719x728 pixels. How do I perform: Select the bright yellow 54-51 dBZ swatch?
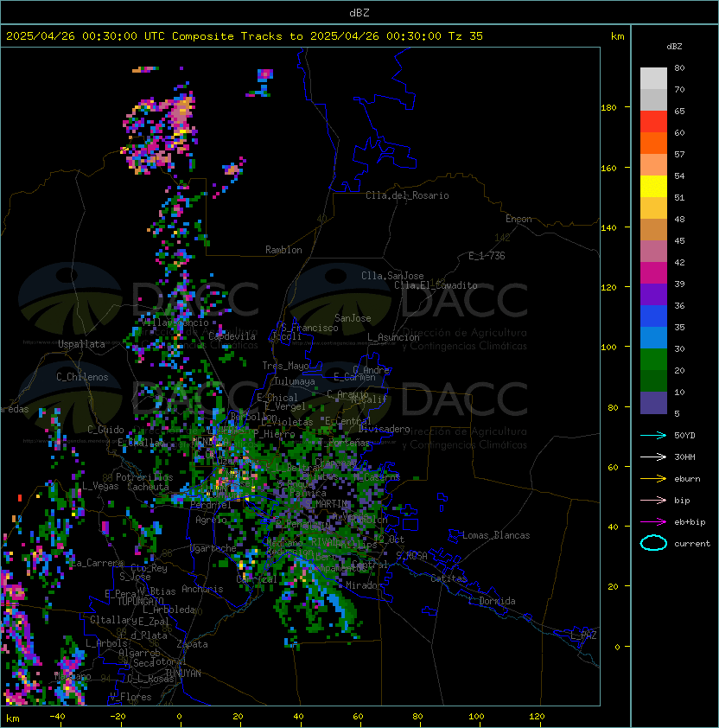click(653, 187)
